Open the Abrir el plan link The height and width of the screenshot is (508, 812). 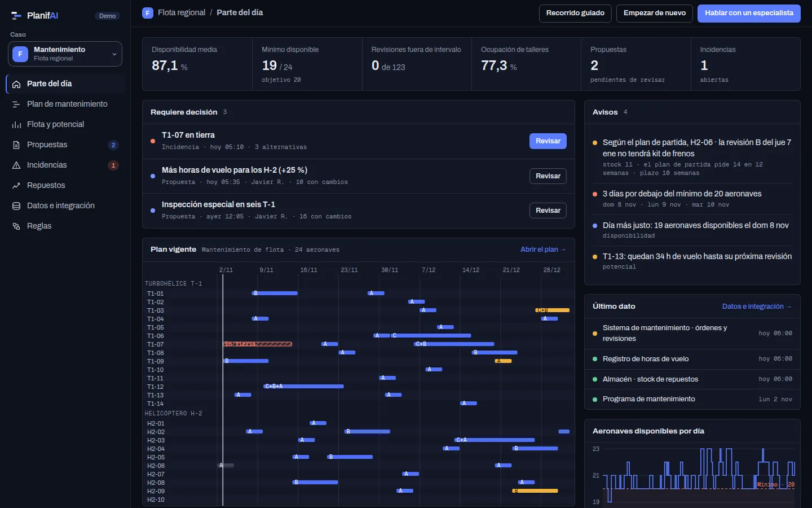[543, 249]
